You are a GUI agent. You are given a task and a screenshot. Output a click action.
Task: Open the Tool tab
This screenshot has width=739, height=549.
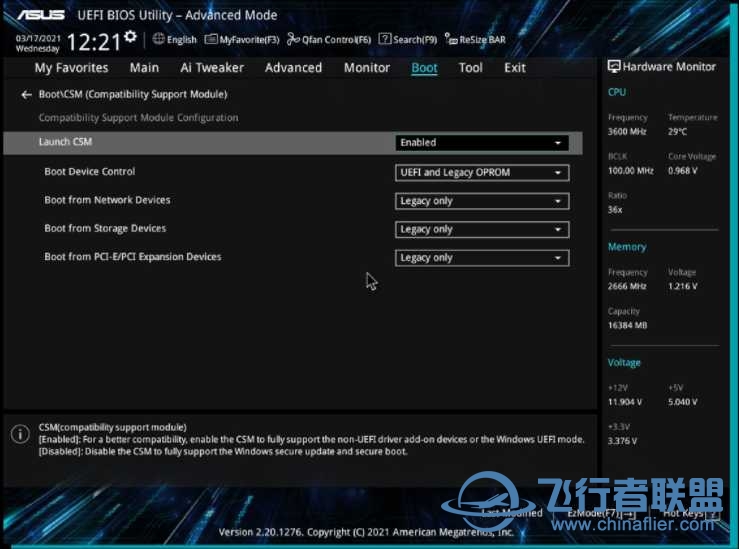[x=470, y=68]
